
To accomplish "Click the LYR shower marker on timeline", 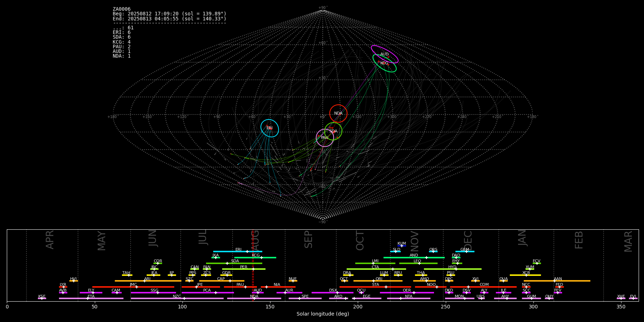I will coord(63,287).
